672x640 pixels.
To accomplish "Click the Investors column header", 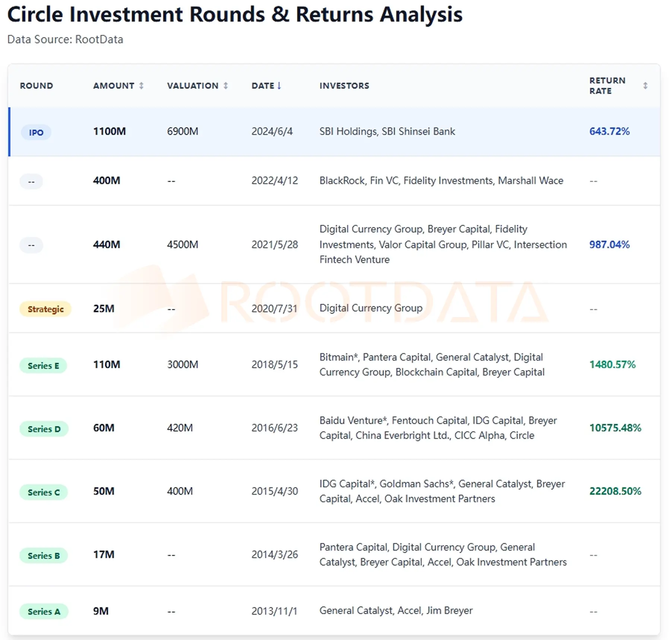I will coord(344,86).
